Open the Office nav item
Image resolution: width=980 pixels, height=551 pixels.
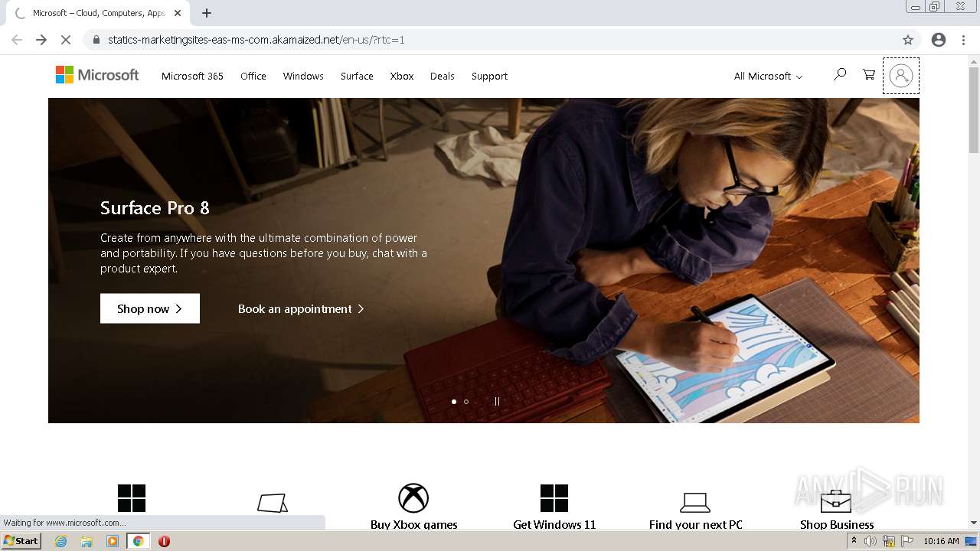click(253, 76)
